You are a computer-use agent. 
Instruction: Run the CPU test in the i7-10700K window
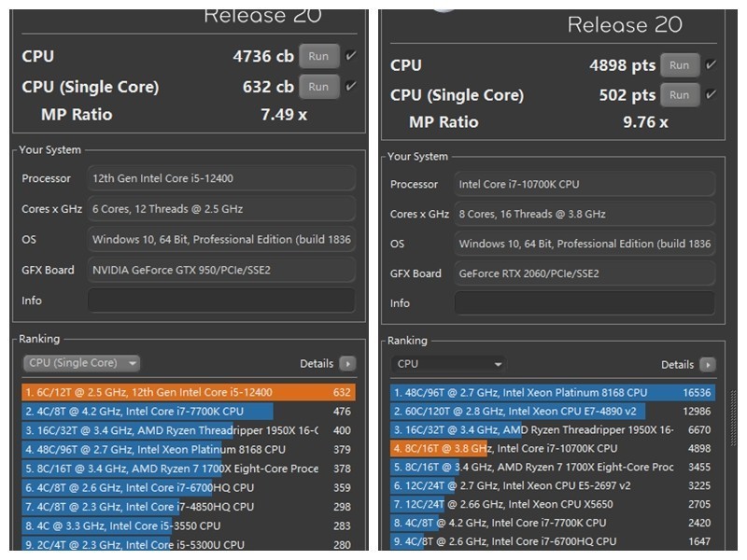tap(680, 65)
